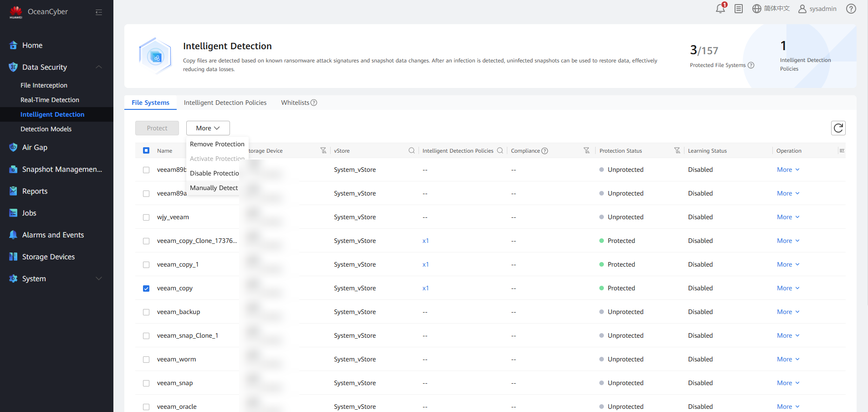Switch language to 简体中文
This screenshot has width=868, height=412.
(x=771, y=9)
